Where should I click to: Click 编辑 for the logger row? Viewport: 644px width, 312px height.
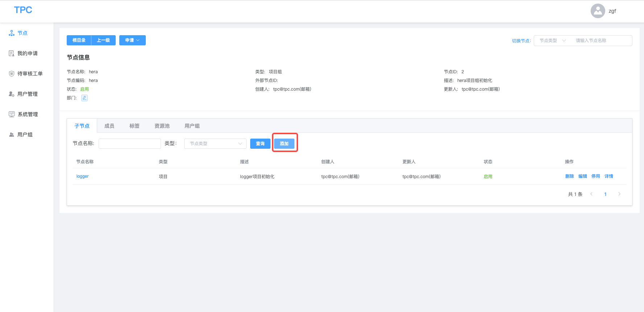pos(582,176)
